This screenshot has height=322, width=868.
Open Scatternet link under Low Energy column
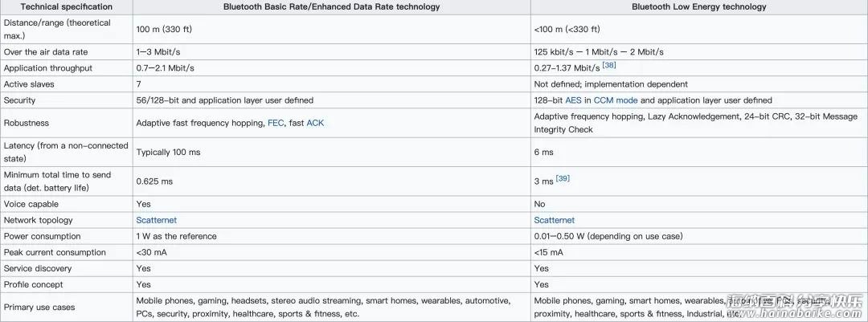(x=554, y=220)
